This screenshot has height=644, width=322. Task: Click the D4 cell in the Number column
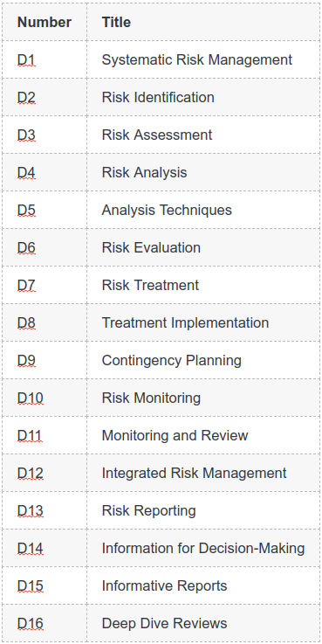(x=45, y=172)
